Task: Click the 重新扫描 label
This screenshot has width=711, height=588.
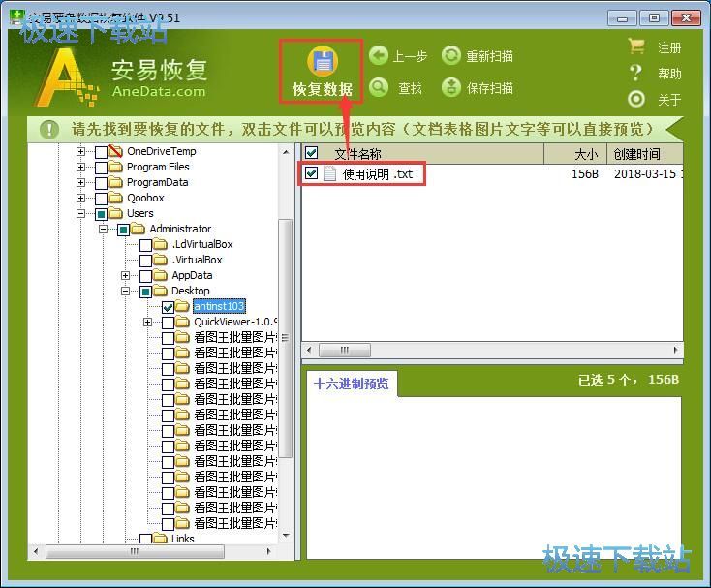Action: pyautogui.click(x=490, y=56)
